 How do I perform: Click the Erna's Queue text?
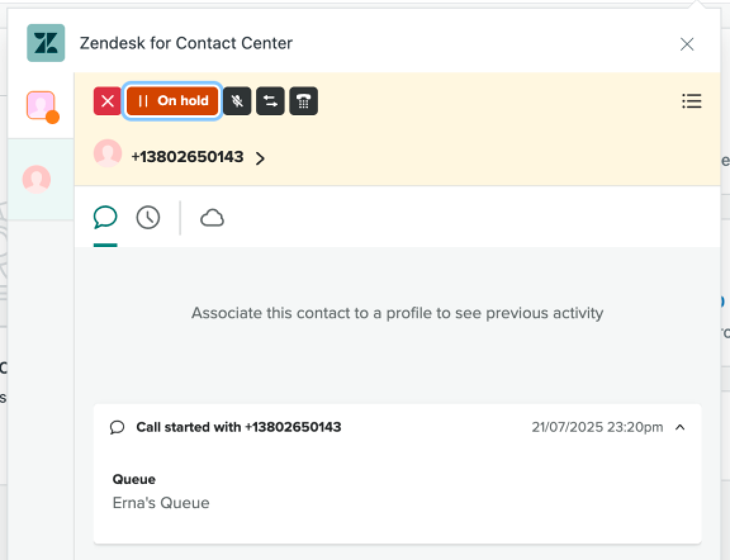(161, 503)
